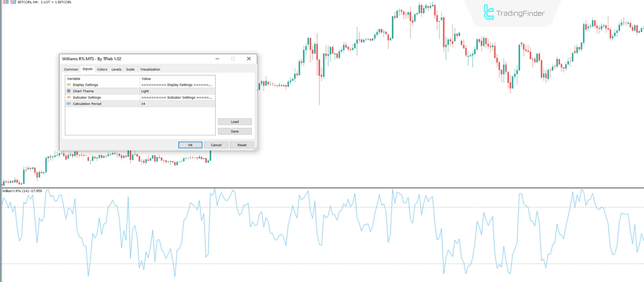This screenshot has height=282, width=644.
Task: Click the William's R% (14) indicator label
Action: click(22, 191)
